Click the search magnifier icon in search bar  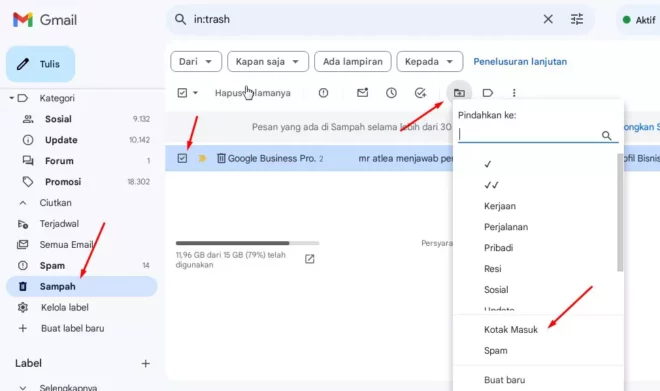pyautogui.click(x=181, y=19)
